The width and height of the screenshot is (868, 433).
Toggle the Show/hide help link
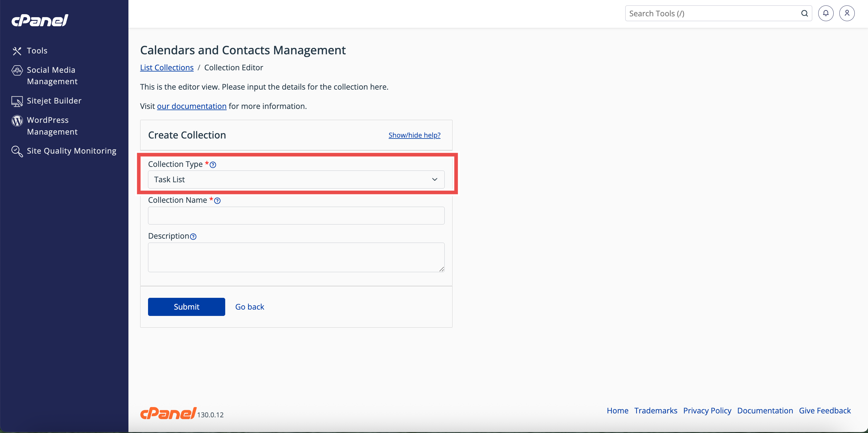tap(414, 135)
